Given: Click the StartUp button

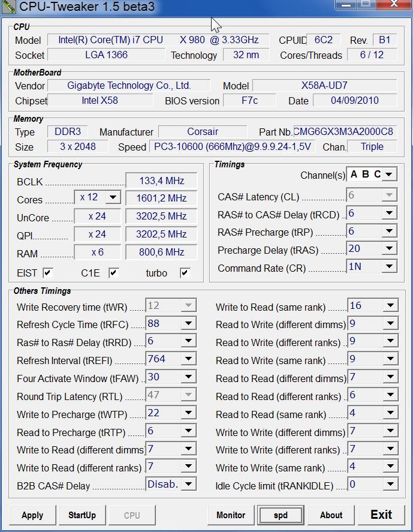Looking at the screenshot, I should pyautogui.click(x=82, y=515).
